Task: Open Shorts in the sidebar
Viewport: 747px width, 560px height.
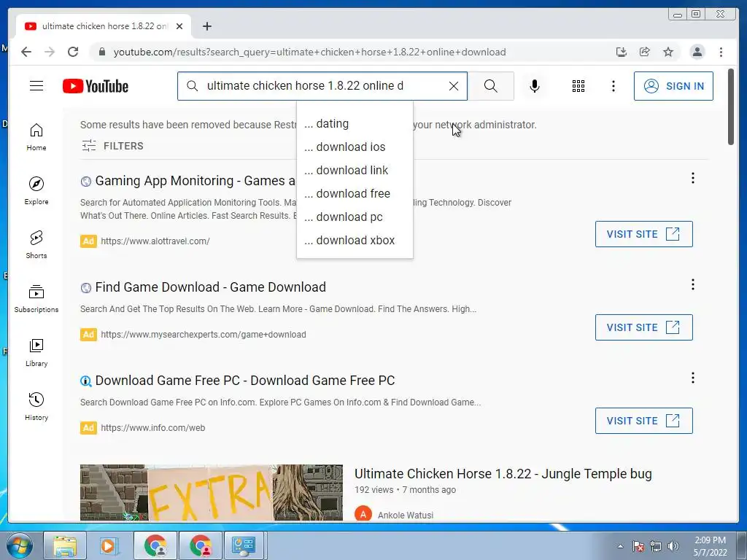Action: [x=36, y=245]
